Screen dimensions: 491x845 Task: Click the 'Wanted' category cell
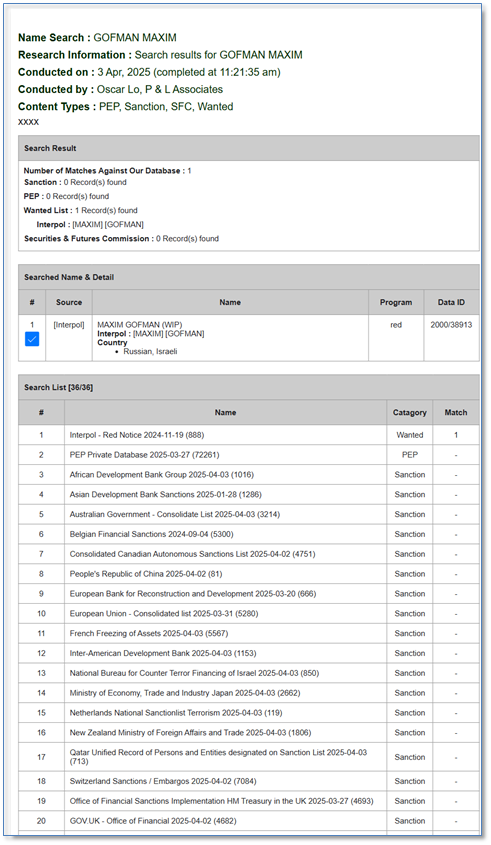(410, 435)
